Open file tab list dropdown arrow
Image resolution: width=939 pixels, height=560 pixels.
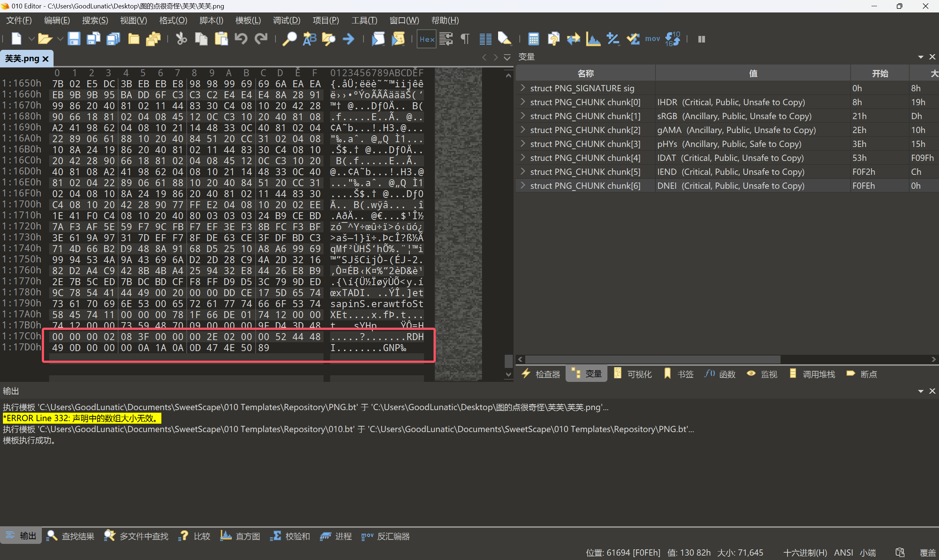pos(507,58)
